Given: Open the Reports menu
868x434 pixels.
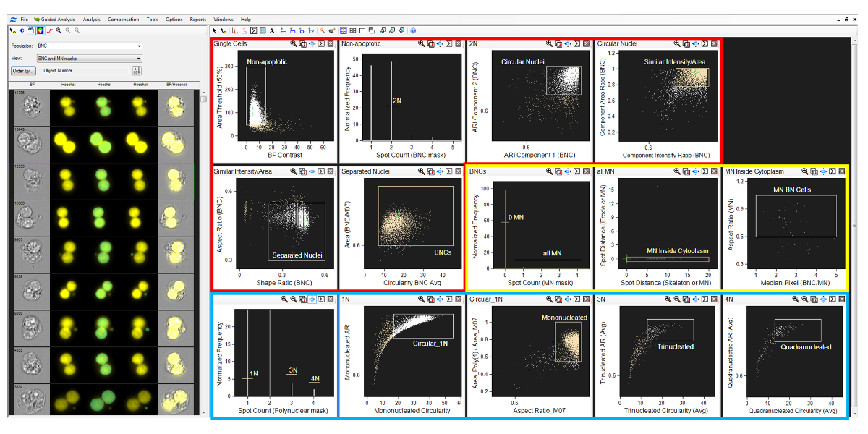Looking at the screenshot, I should point(198,19).
